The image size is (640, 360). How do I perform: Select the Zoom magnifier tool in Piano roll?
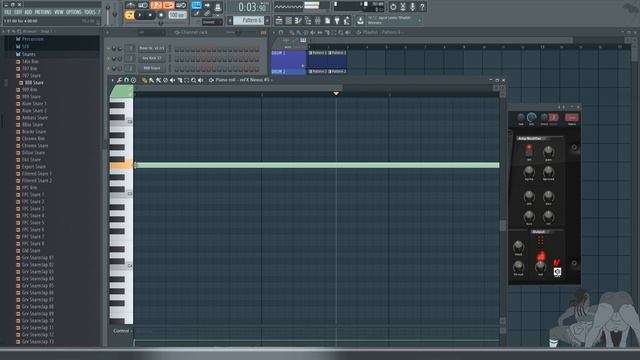(x=193, y=80)
